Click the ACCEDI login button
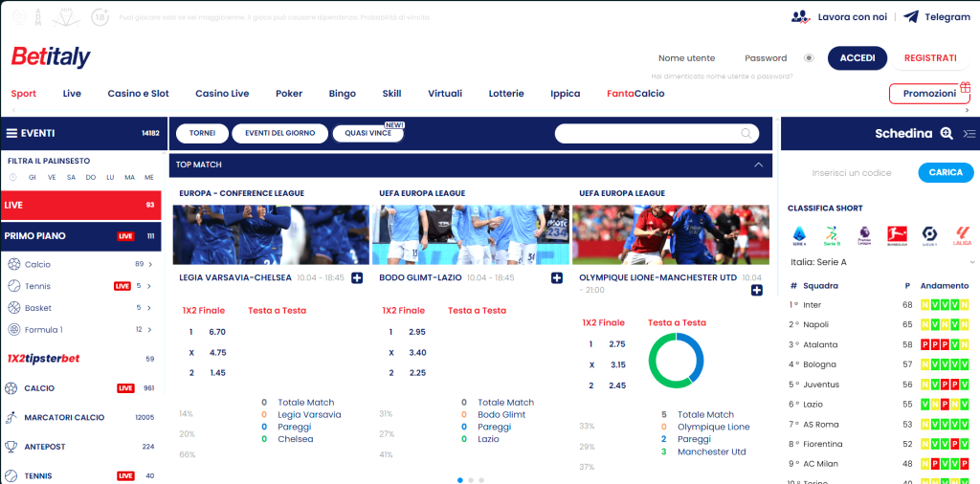The image size is (980, 484). [857, 58]
